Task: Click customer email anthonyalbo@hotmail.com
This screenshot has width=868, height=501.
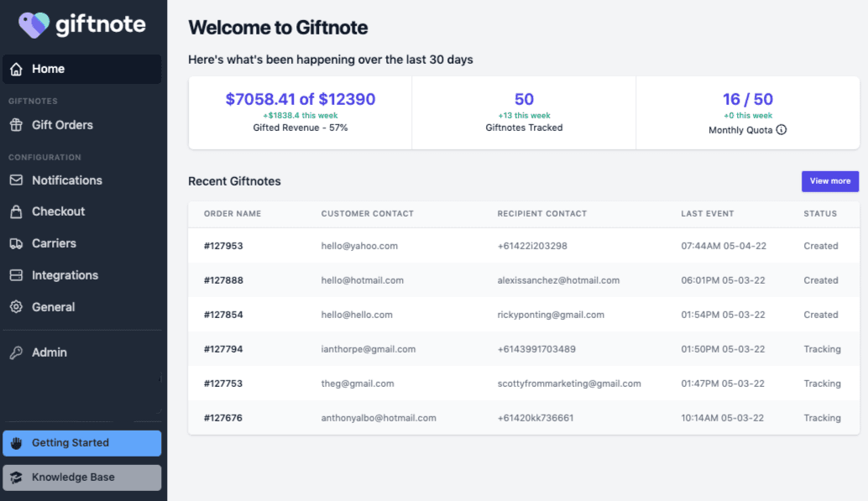Action: tap(379, 418)
